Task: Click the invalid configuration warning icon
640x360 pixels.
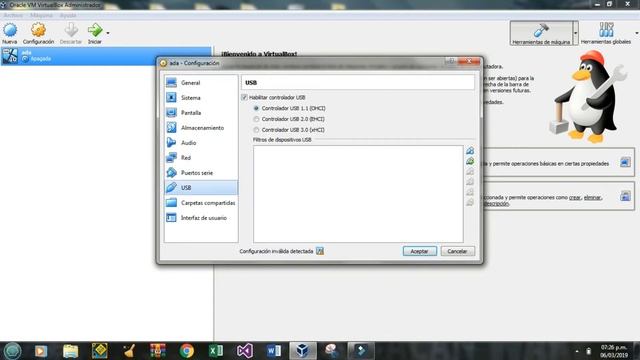Action: coord(320,251)
